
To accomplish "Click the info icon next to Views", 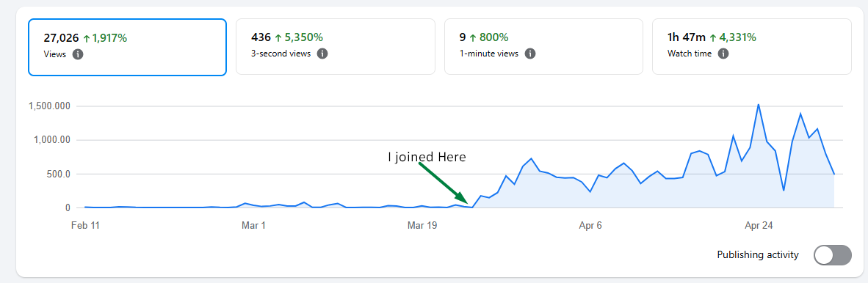I will tap(78, 54).
